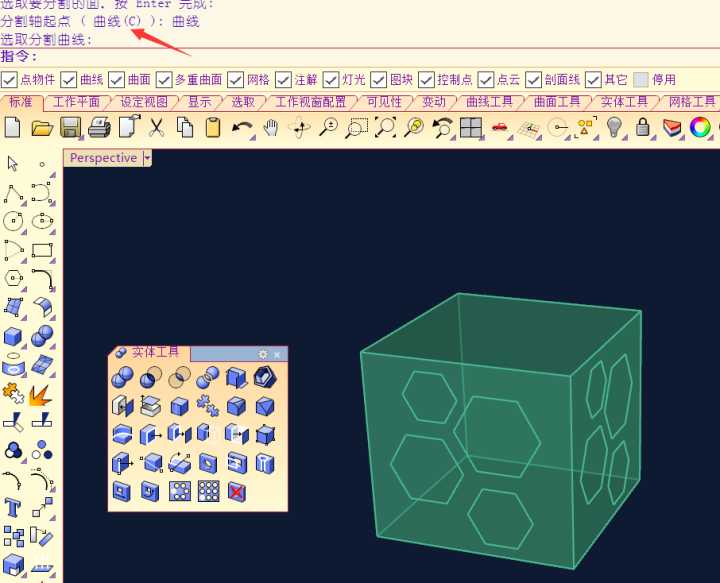Click the Shell polysurface hexagonal icon
Viewport: 720px width, 583px height.
click(x=264, y=378)
